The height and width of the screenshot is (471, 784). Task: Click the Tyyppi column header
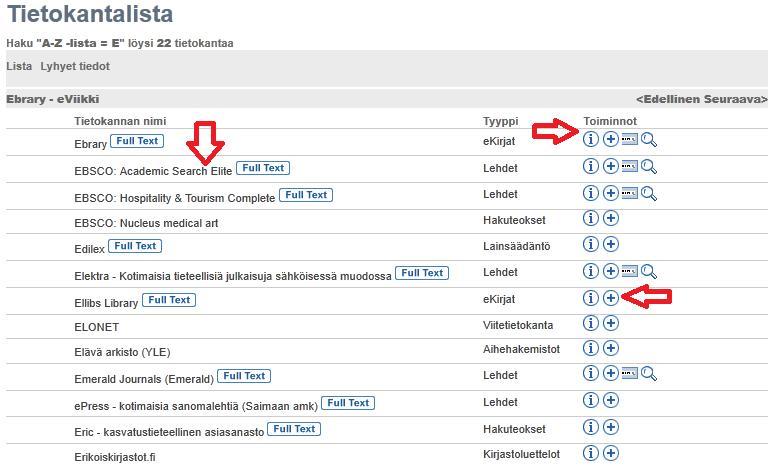pos(500,121)
